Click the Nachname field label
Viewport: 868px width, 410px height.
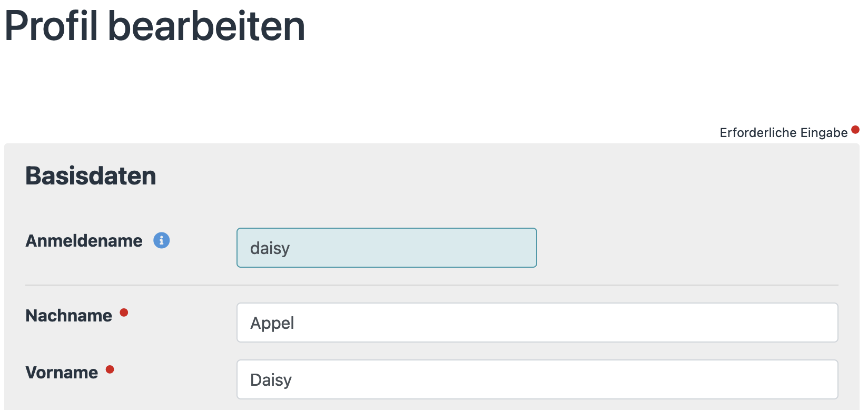coord(68,316)
